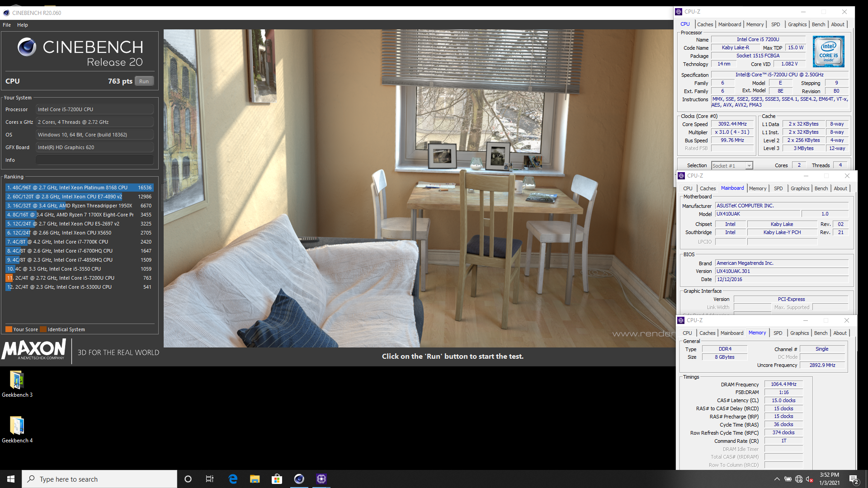Click the Your Score orange legend swatch

coord(9,329)
